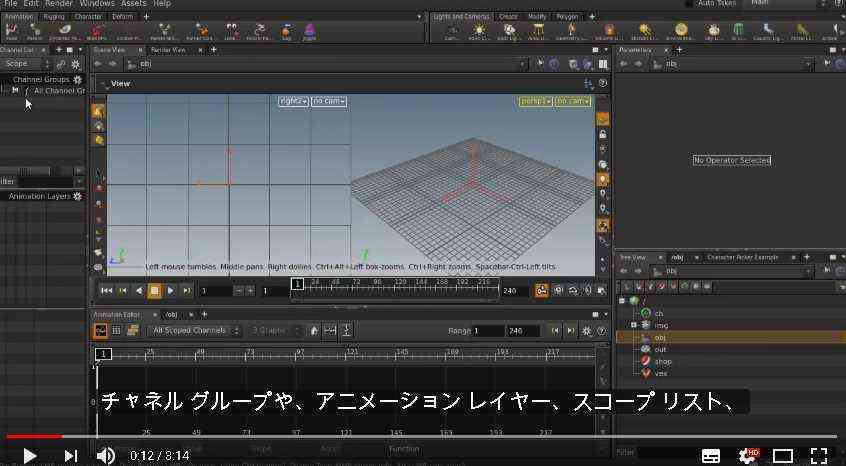Click frame 121 on Animation Editor ruler
The height and width of the screenshot is (466, 846).
(x=352, y=354)
